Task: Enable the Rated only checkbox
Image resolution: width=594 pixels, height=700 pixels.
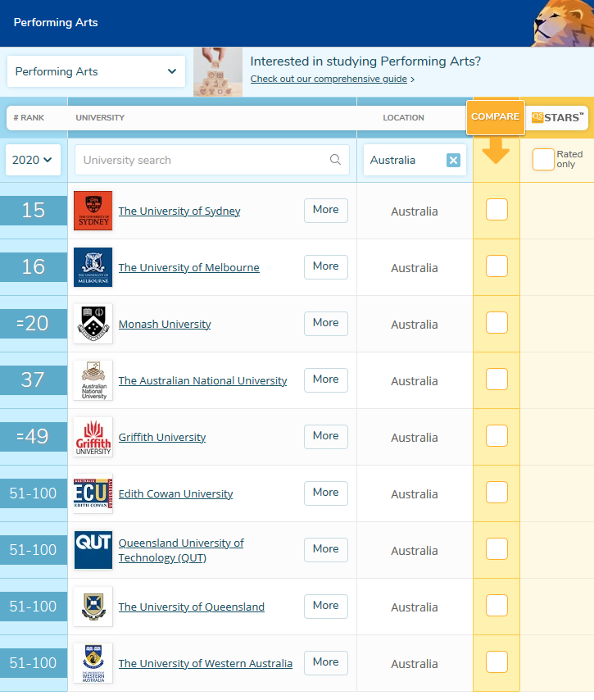Action: click(x=543, y=159)
